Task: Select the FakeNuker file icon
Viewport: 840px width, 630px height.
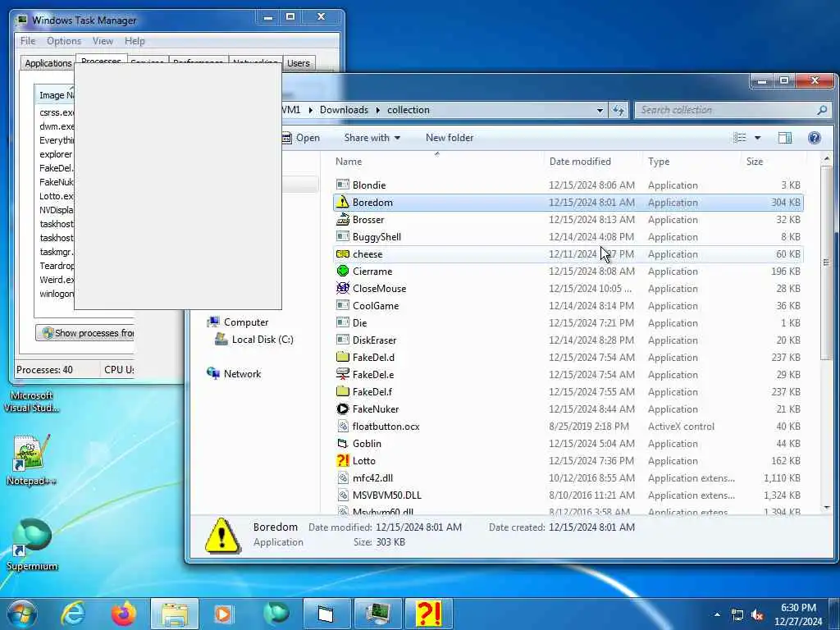Action: pos(342,409)
